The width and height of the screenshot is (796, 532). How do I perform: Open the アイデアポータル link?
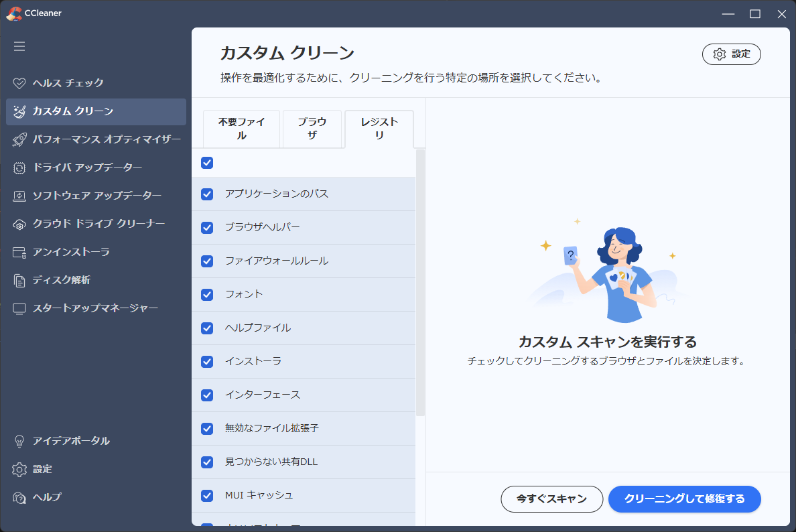point(96,441)
